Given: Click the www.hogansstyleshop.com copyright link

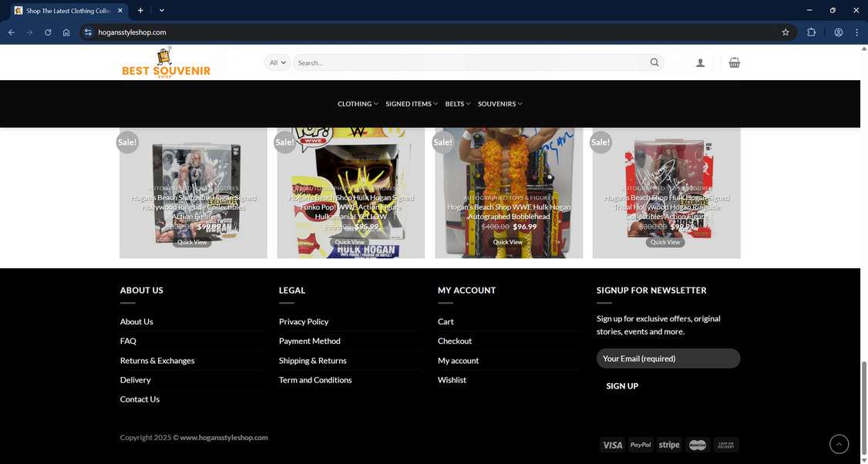Looking at the screenshot, I should click(224, 438).
